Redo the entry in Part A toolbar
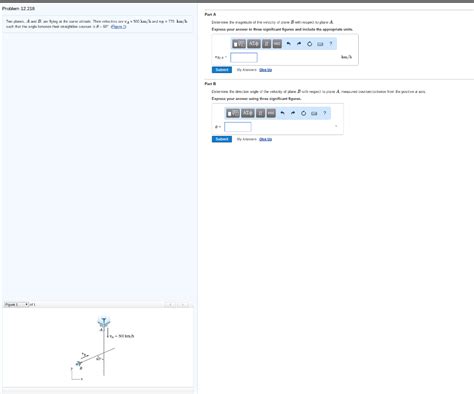474x394 pixels. (299, 44)
